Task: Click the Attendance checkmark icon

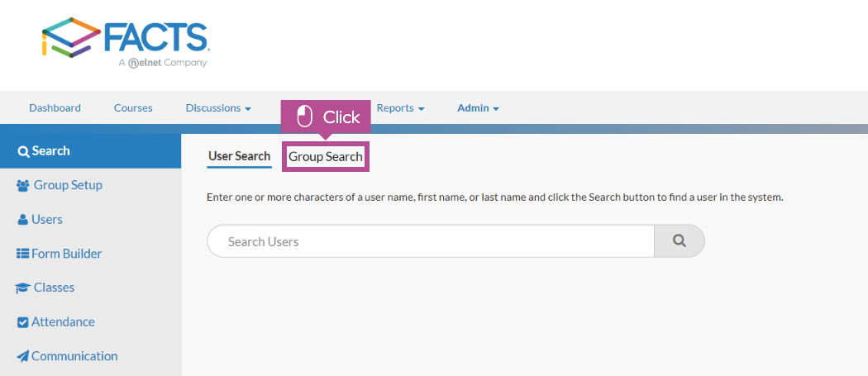Action: [x=22, y=322]
